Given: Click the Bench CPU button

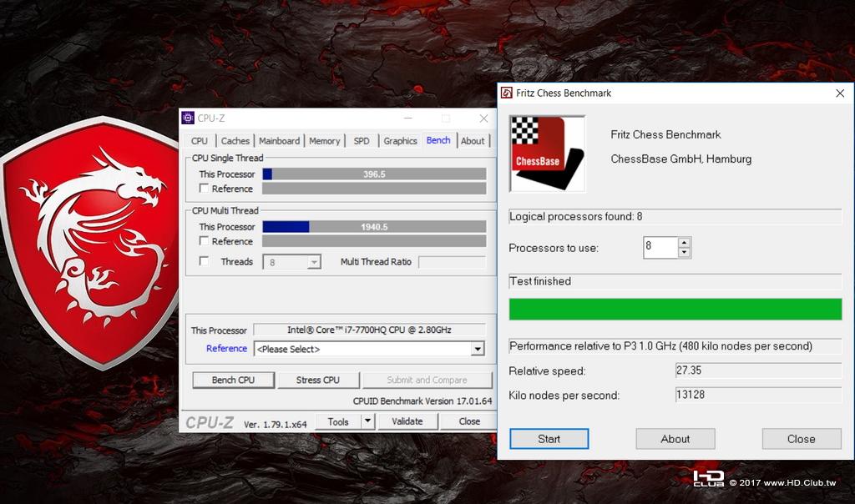Looking at the screenshot, I should click(x=234, y=380).
